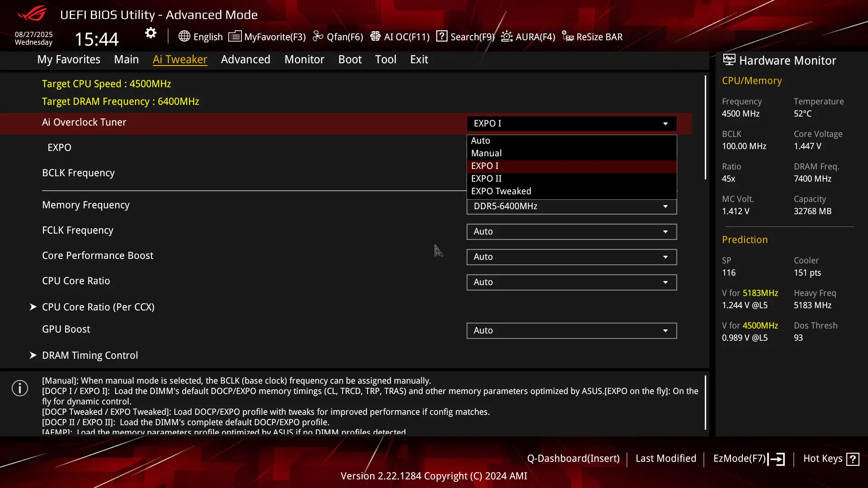Choose Manual in Ai Overclock Tuner list
This screenshot has height=488, width=868.
[571, 153]
